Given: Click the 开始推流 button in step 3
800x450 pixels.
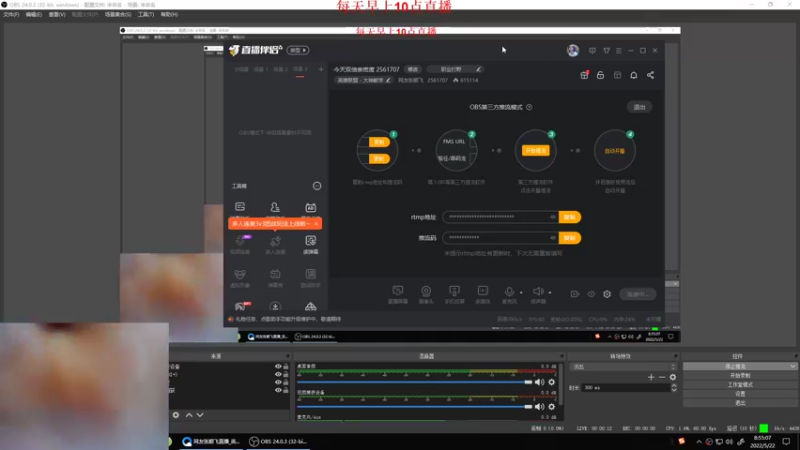Looking at the screenshot, I should (535, 151).
